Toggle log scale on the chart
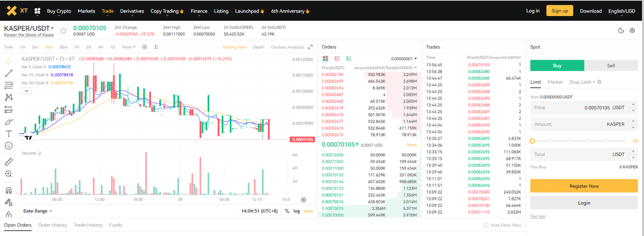The image size is (644, 236). (x=297, y=211)
